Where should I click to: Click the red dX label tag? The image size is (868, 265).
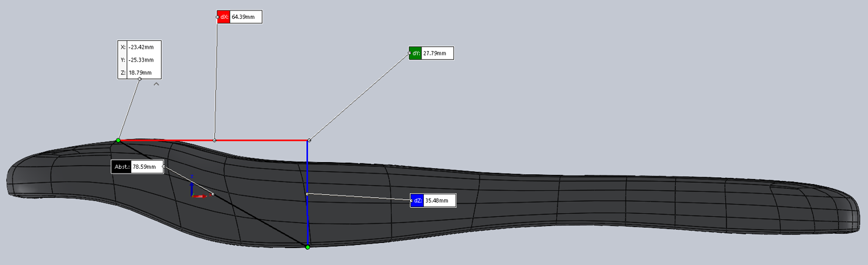(x=223, y=17)
